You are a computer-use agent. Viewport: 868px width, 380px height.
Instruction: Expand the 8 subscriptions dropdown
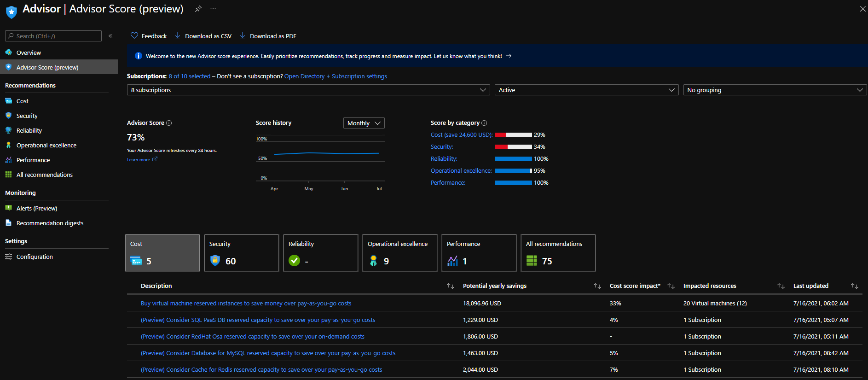[308, 90]
